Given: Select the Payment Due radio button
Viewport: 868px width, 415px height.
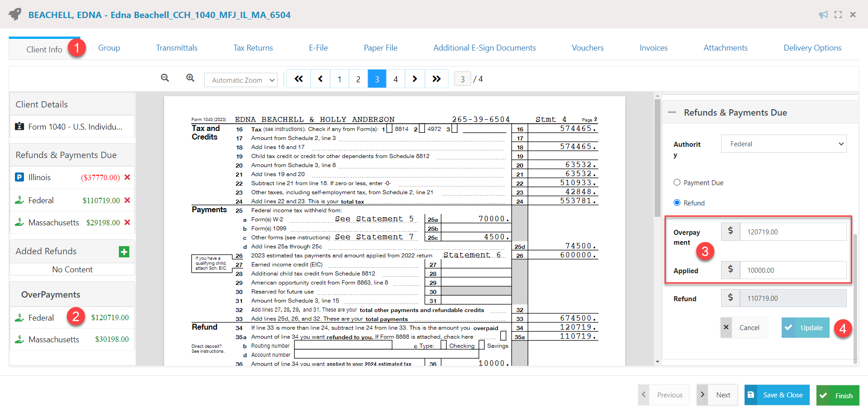Looking at the screenshot, I should tap(677, 182).
